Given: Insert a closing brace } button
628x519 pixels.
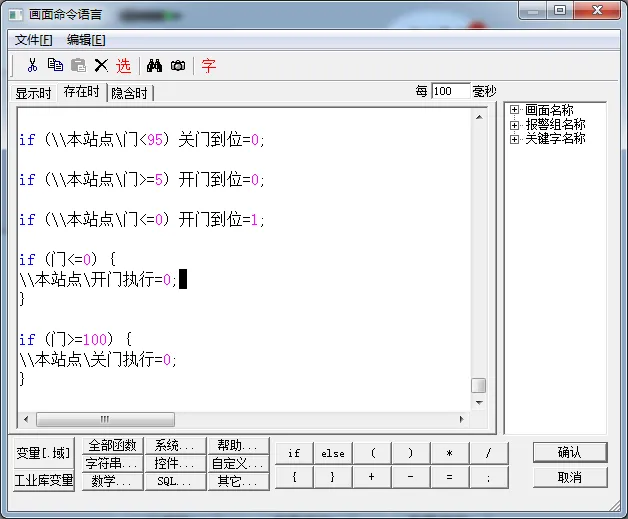Looking at the screenshot, I should [x=333, y=477].
